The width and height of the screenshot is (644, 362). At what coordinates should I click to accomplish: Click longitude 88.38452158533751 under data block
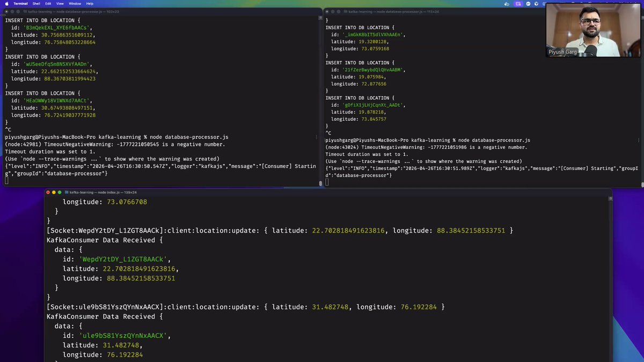pyautogui.click(x=141, y=278)
